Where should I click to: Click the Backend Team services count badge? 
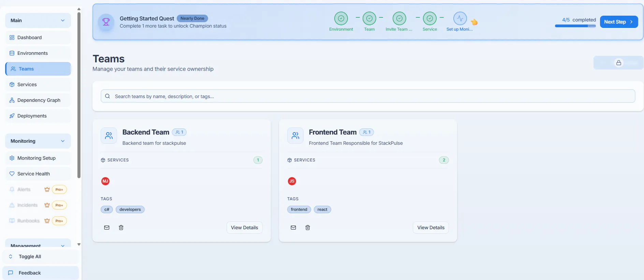(x=258, y=160)
